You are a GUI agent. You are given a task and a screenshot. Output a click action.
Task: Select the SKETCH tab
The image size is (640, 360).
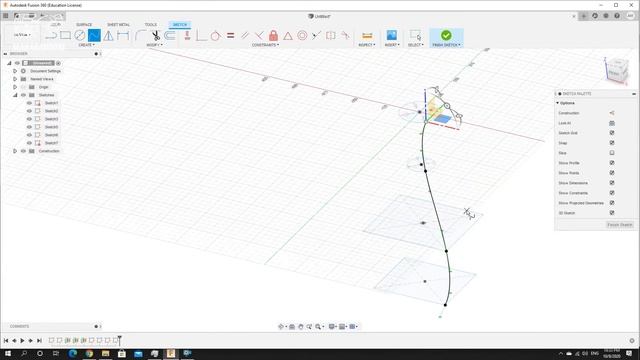coord(180,24)
